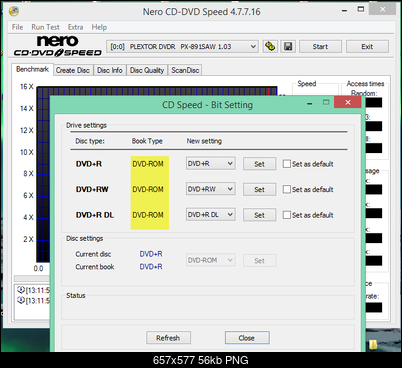Image resolution: width=402 pixels, height=368 pixels.
Task: Open the disabled DVD-ROM disc settings dropdown
Action: pyautogui.click(x=210, y=260)
